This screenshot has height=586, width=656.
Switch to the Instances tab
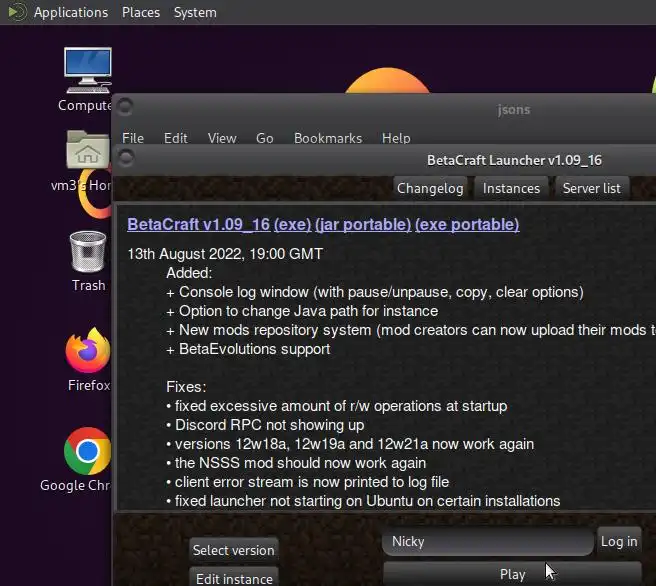tap(511, 188)
